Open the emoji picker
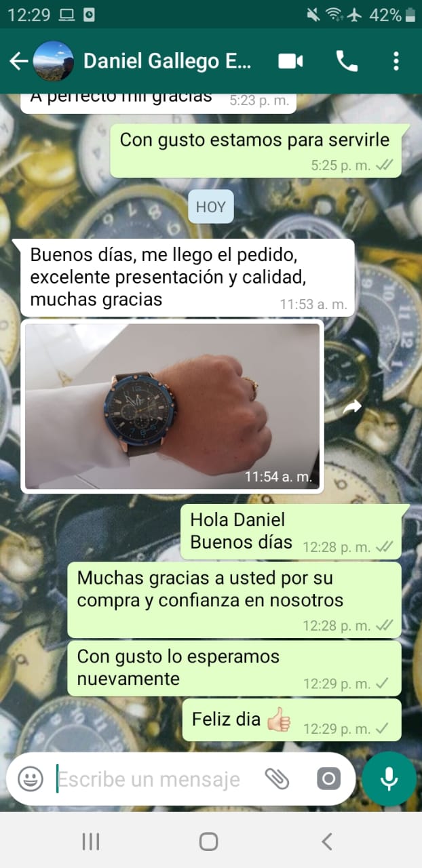Image resolution: width=422 pixels, height=868 pixels. 31,779
